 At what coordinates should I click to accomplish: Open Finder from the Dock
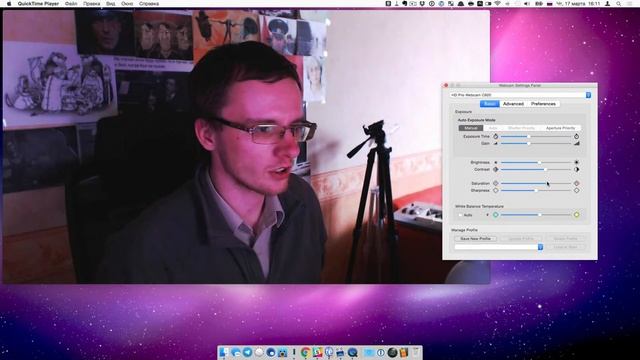tap(224, 352)
